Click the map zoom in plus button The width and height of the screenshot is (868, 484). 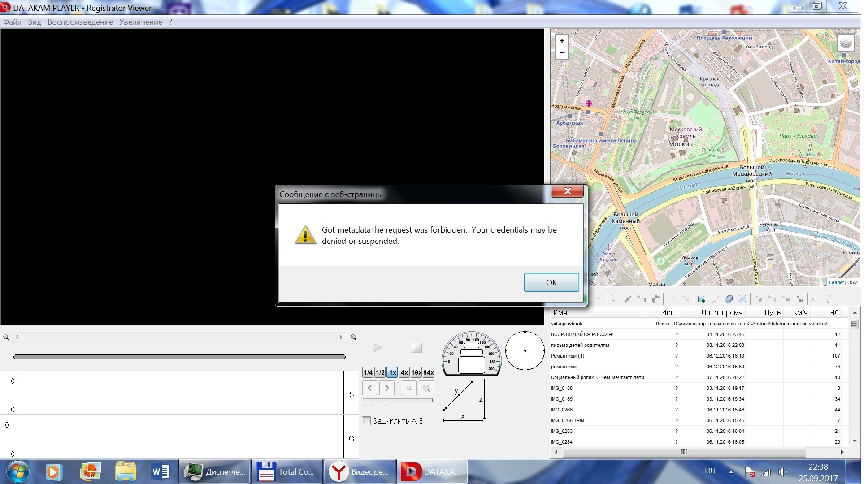pyautogui.click(x=562, y=41)
